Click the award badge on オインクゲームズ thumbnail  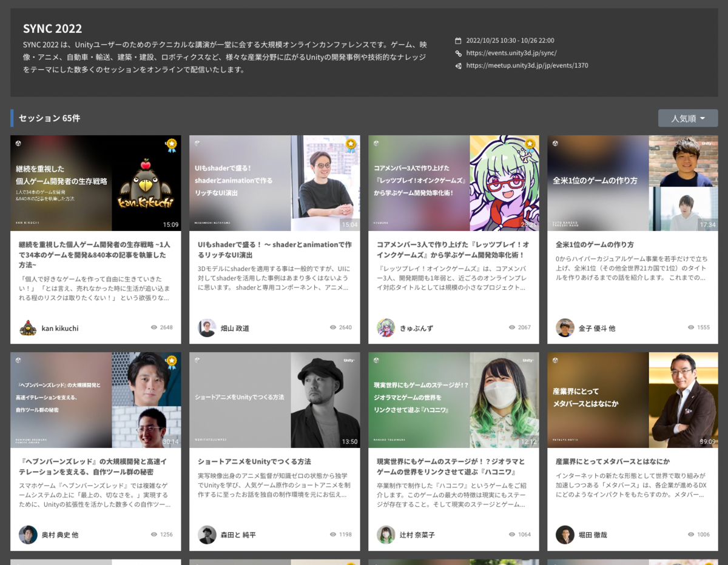tap(530, 144)
